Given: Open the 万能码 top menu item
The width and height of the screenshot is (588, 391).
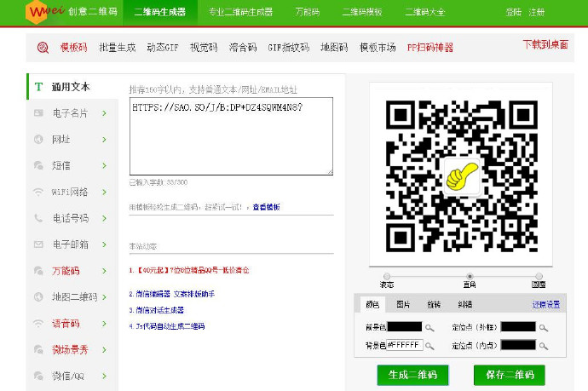Looking at the screenshot, I should point(308,12).
